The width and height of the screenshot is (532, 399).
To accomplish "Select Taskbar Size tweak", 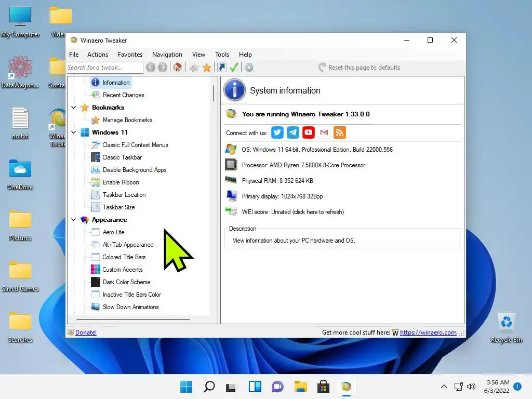I will 119,207.
